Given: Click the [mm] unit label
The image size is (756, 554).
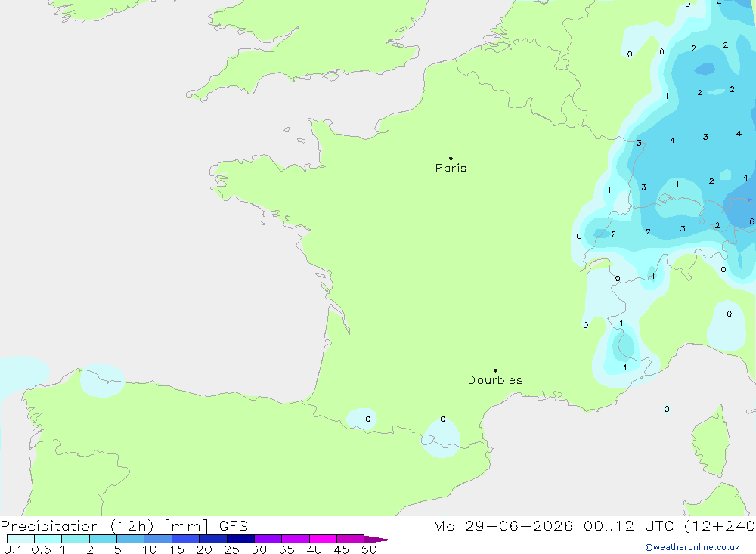Looking at the screenshot, I should [x=186, y=526].
